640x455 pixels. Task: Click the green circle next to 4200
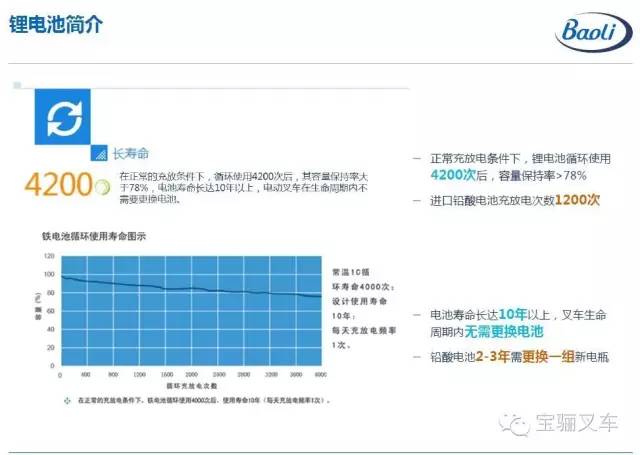(101, 186)
